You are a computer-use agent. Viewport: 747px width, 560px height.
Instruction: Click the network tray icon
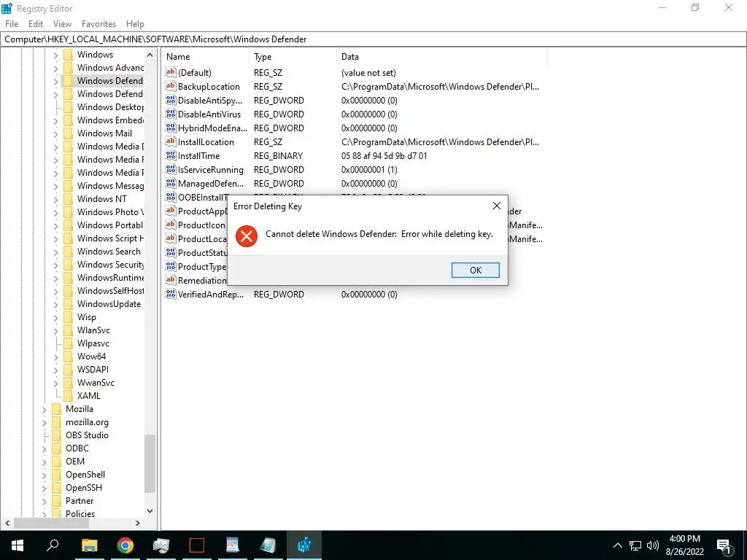pos(635,545)
